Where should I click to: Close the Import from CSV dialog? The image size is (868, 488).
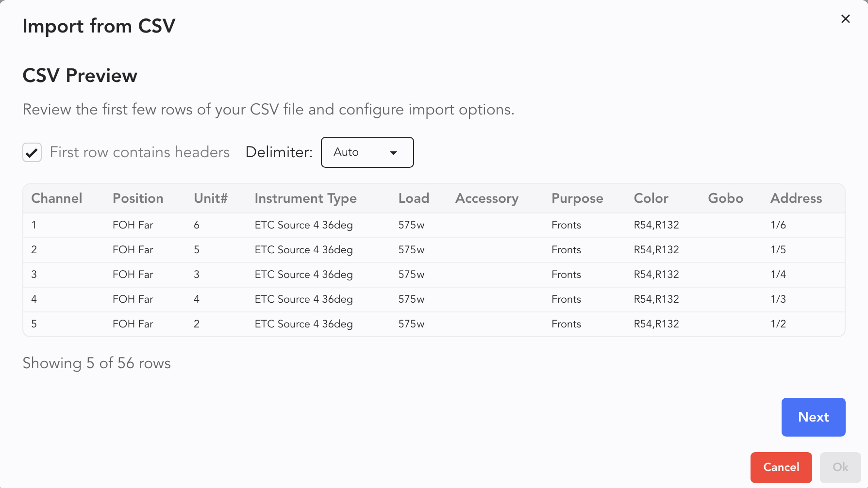845,19
